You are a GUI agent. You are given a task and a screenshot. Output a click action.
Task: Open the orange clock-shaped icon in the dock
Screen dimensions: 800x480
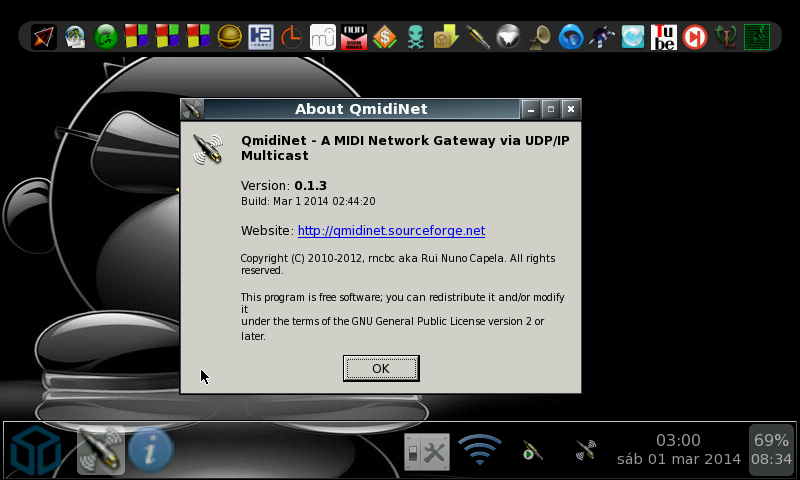coord(291,37)
